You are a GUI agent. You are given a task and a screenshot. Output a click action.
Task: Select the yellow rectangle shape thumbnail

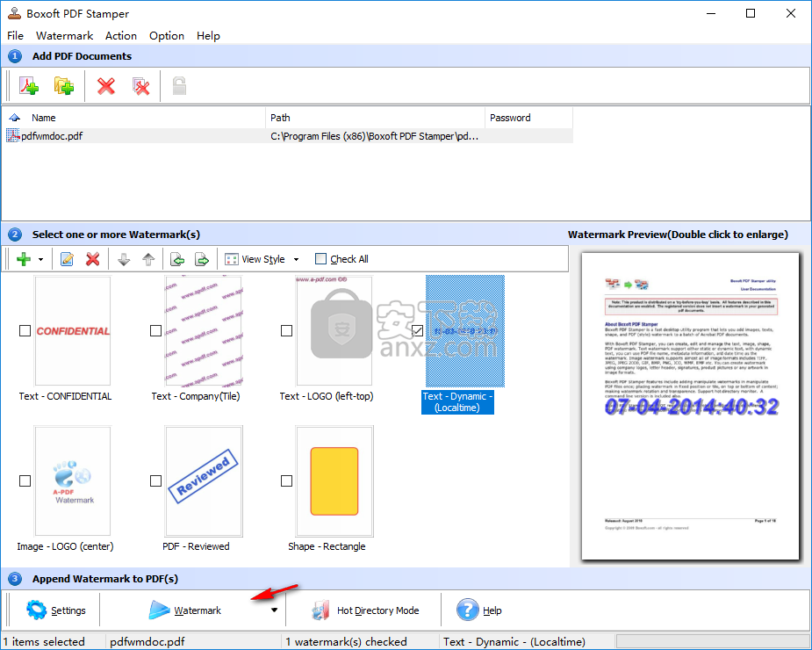[x=334, y=481]
